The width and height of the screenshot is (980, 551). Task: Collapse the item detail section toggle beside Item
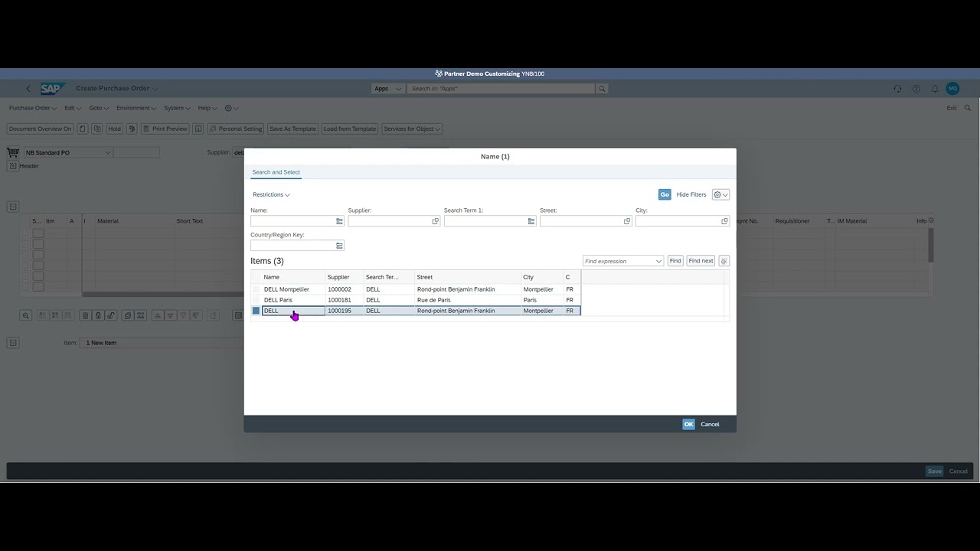pos(13,343)
